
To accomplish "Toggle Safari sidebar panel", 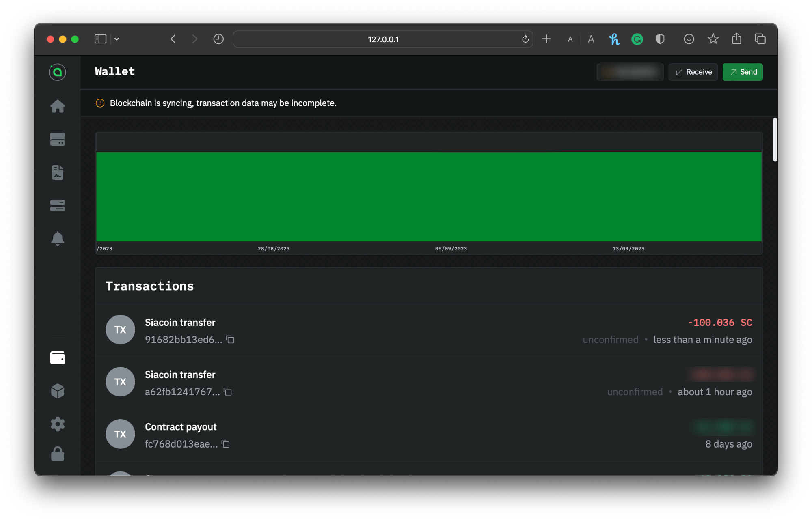I will [100, 39].
